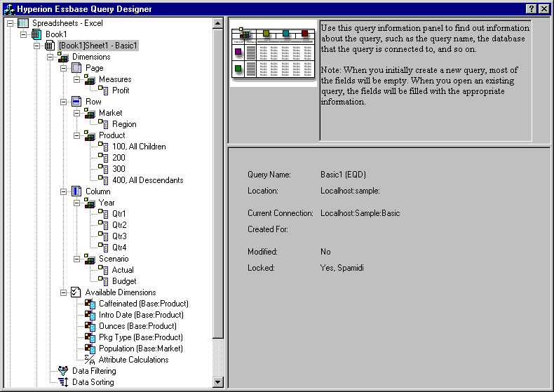
Task: Click the Attribute Calculations icon
Action: (x=90, y=360)
